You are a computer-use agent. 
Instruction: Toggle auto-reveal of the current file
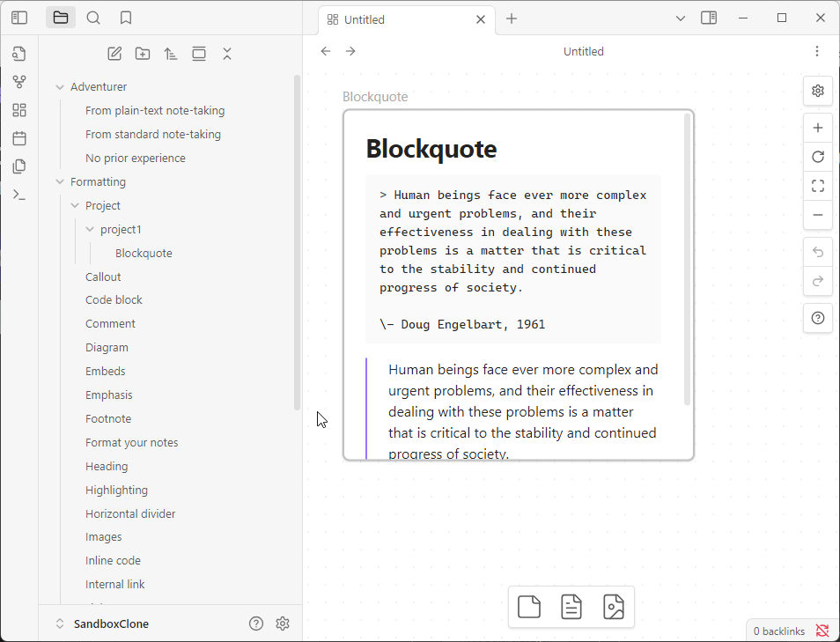199,54
